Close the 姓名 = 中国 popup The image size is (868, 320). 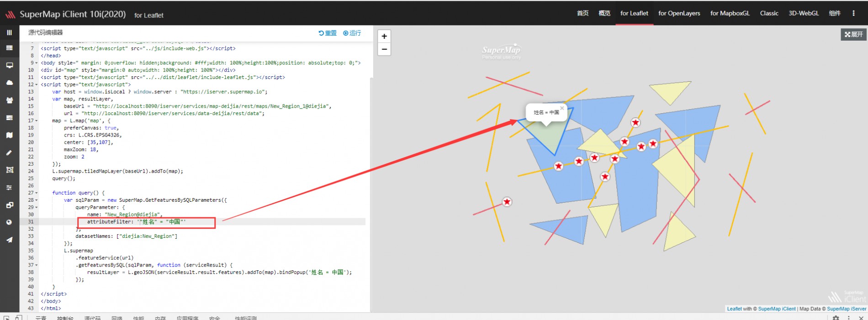[562, 108]
